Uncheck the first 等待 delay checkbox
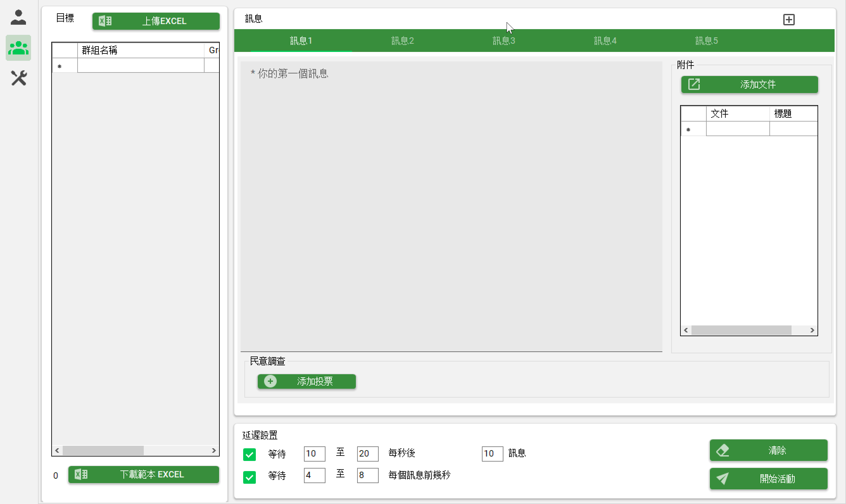Image resolution: width=846 pixels, height=504 pixels. coord(249,454)
